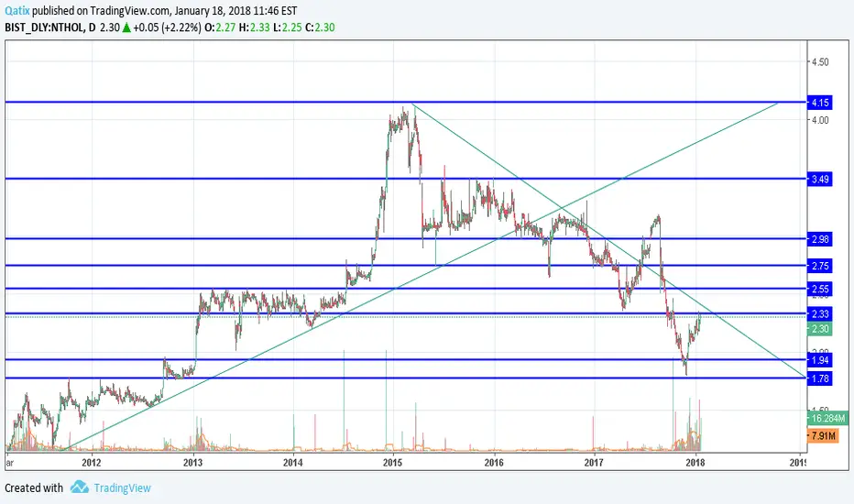This screenshot has height=504, width=854.
Task: Click the low value 2.25
Action: click(x=292, y=27)
